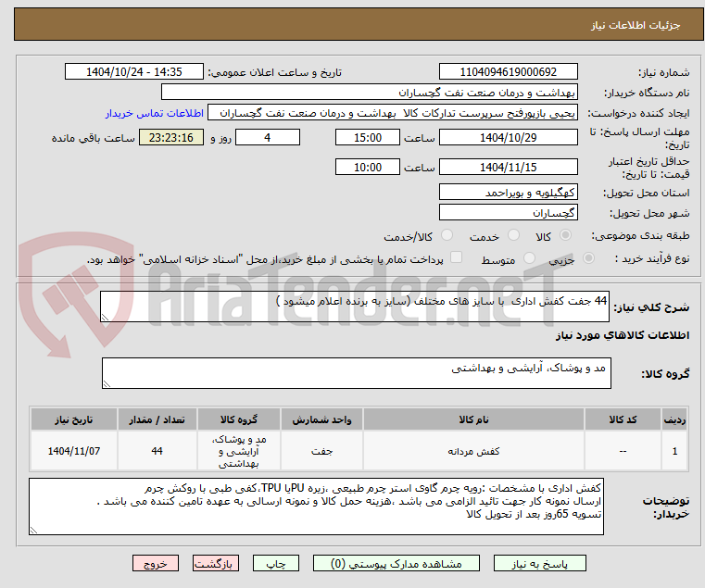Toggle the اسناد خزانه اسلامی payment checkbox

coord(456,257)
